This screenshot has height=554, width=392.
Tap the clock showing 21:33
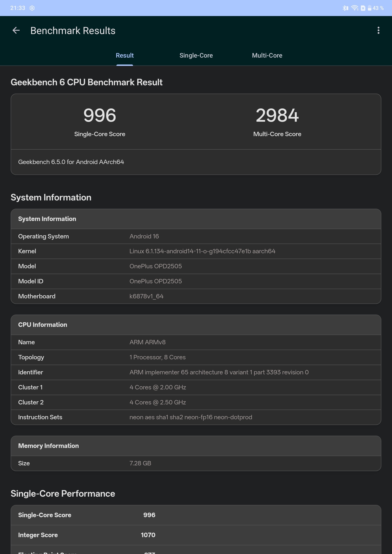point(17,8)
